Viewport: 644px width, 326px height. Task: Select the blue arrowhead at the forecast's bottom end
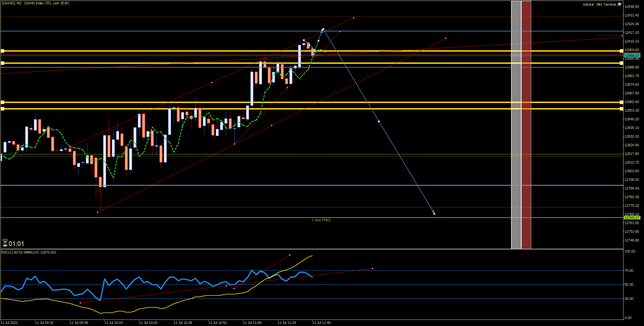pyautogui.click(x=433, y=212)
